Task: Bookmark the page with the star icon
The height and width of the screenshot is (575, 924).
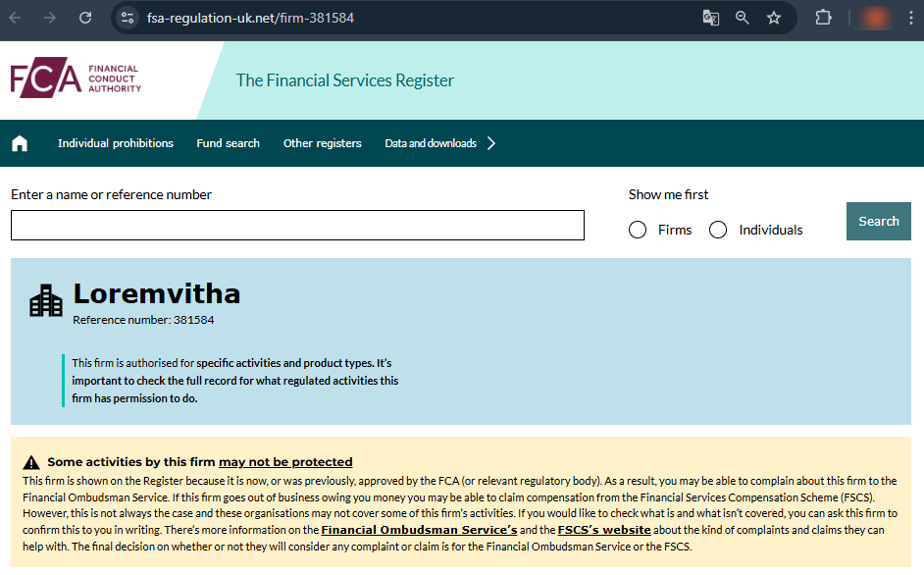Action: pos(774,16)
